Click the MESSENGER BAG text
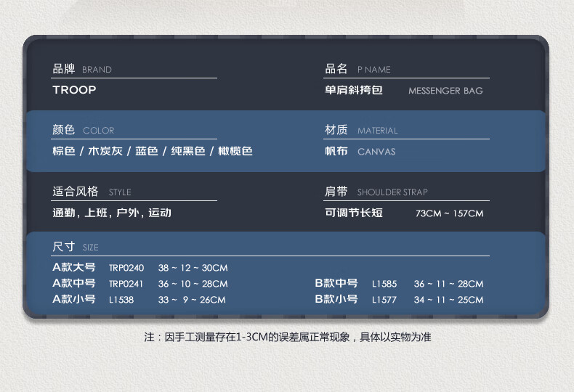Viewport: 574px width, 392px height. pyautogui.click(x=445, y=91)
